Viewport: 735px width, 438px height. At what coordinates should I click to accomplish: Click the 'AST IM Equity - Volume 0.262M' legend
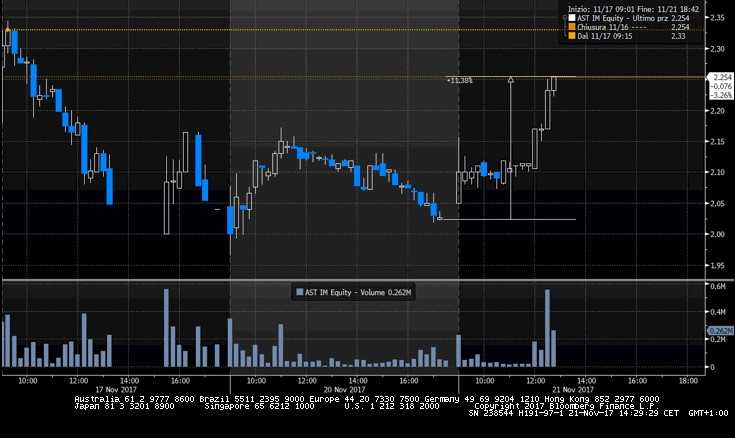tap(353, 292)
